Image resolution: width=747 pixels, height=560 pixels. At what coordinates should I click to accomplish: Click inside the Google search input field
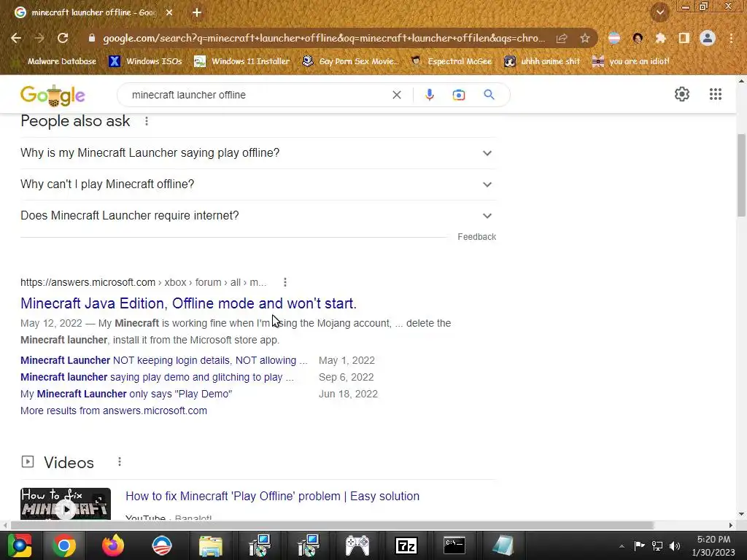[x=258, y=95]
